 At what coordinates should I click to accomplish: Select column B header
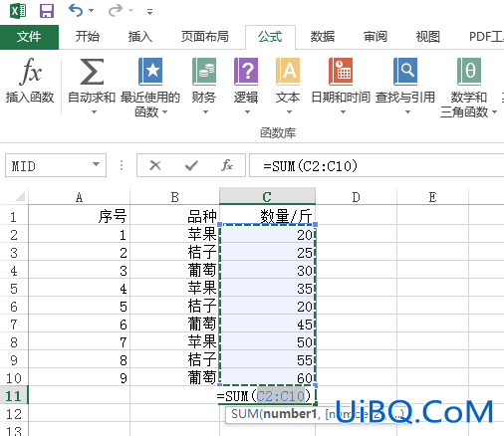[175, 197]
